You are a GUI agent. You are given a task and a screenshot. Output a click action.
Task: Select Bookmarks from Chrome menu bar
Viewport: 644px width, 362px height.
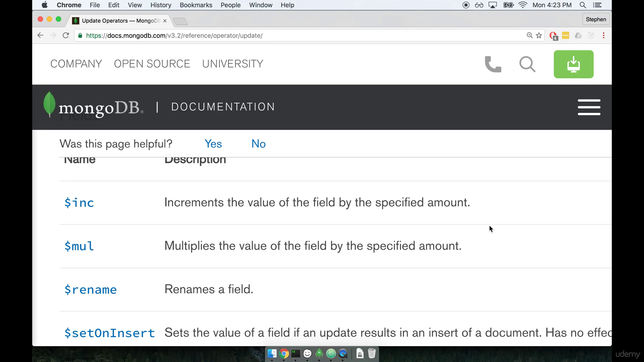196,5
